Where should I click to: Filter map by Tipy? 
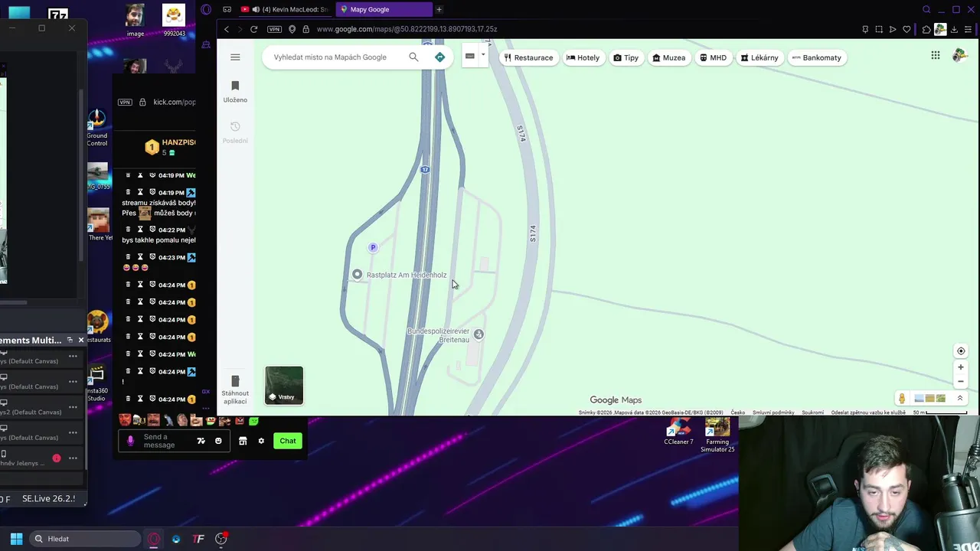coord(626,57)
